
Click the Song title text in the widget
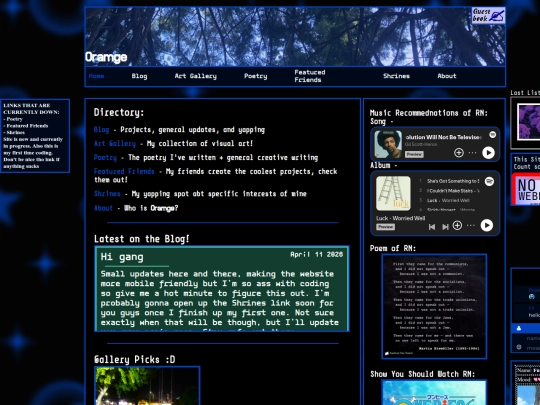pos(443,137)
